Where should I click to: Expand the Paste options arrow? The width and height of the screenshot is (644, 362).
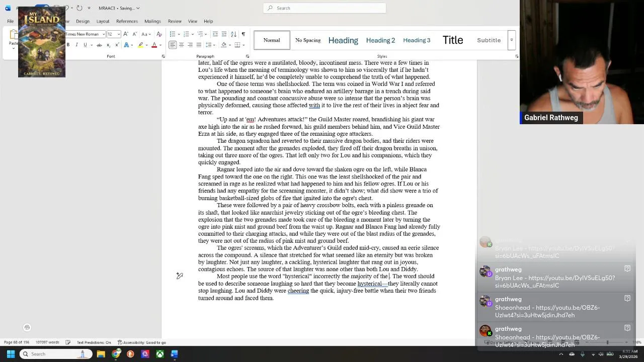click(13, 49)
